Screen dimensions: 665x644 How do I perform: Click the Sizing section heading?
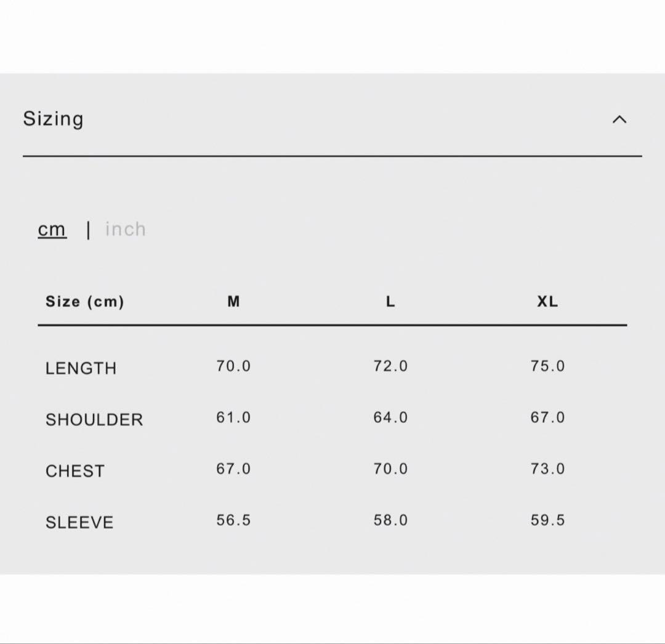click(53, 119)
